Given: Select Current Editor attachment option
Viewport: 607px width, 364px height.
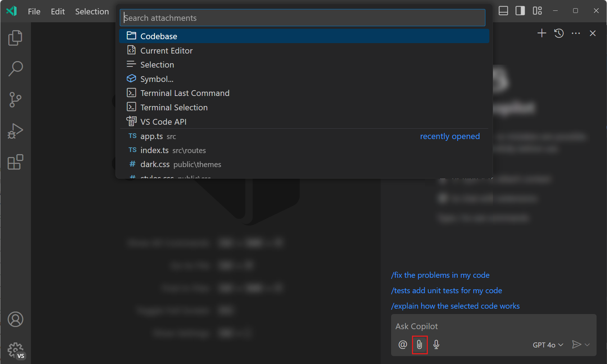Looking at the screenshot, I should (304, 50).
